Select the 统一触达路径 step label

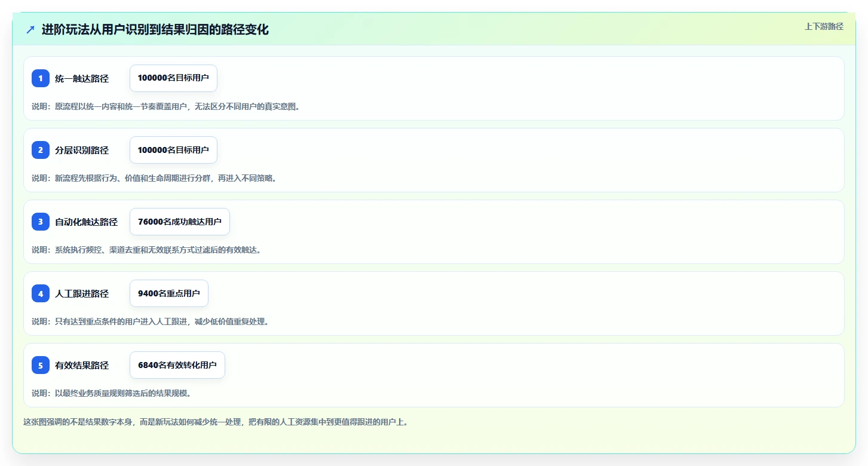pos(82,78)
